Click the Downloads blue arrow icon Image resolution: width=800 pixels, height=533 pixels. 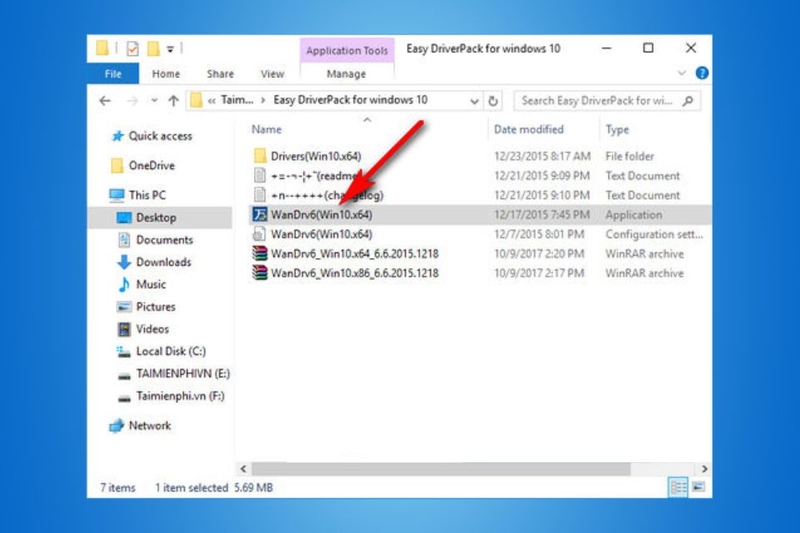click(124, 262)
